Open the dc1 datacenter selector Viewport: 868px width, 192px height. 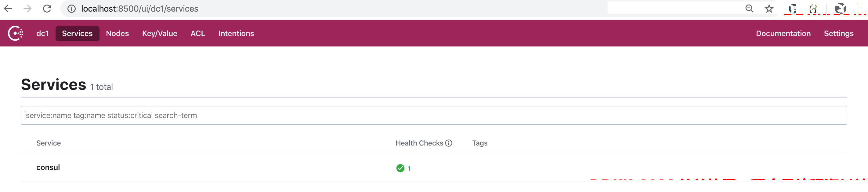pyautogui.click(x=42, y=33)
